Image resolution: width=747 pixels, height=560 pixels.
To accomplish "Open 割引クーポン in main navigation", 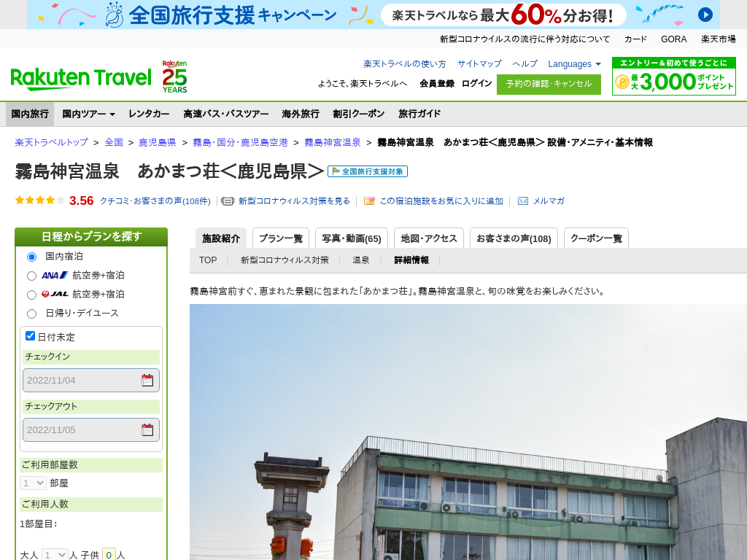I will click(359, 114).
